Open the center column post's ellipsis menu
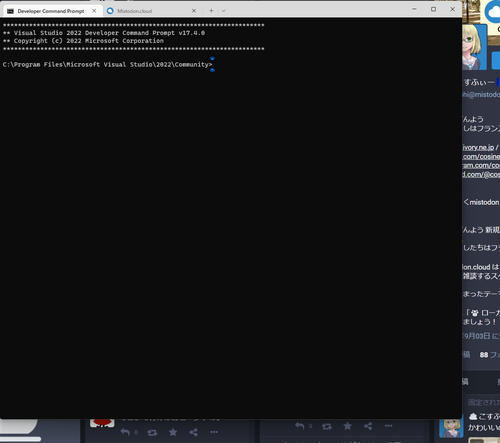The width and height of the screenshot is (500, 443). pos(389,426)
